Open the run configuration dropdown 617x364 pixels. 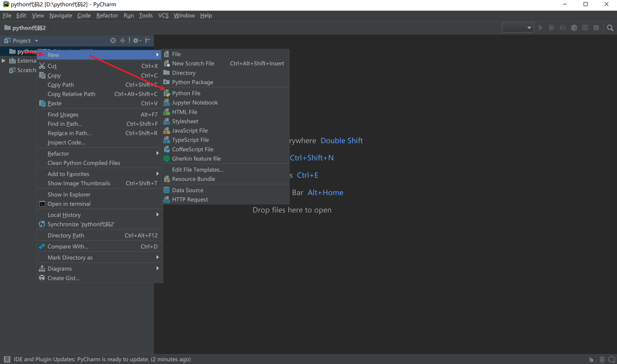click(x=518, y=28)
